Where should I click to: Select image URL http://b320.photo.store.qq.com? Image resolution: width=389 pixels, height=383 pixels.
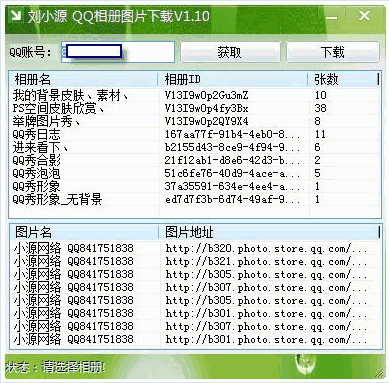(x=266, y=248)
